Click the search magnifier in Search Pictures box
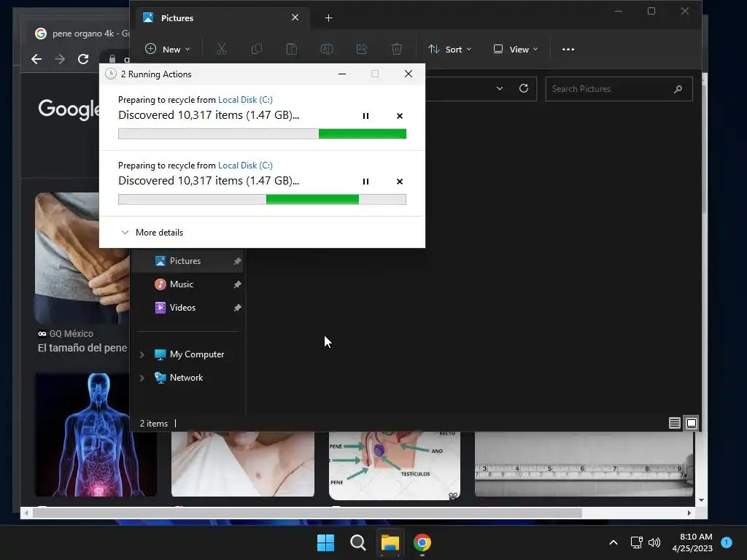The height and width of the screenshot is (560, 747). pos(678,89)
